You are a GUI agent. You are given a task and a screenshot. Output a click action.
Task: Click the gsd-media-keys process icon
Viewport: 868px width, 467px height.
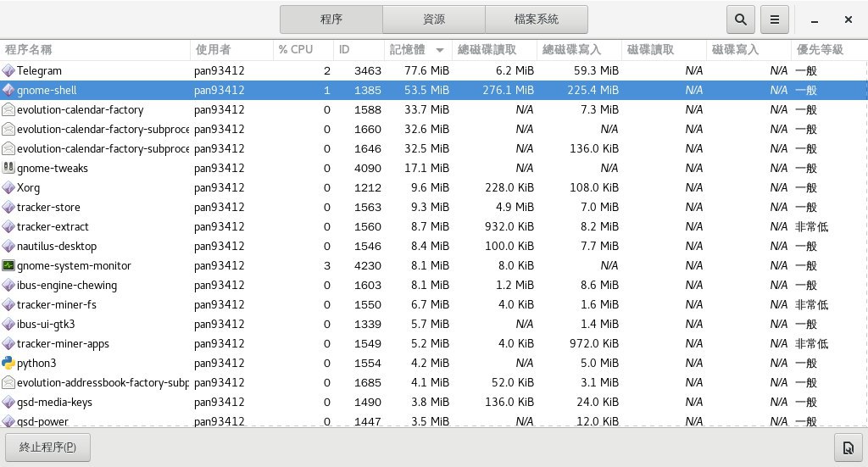[8, 402]
